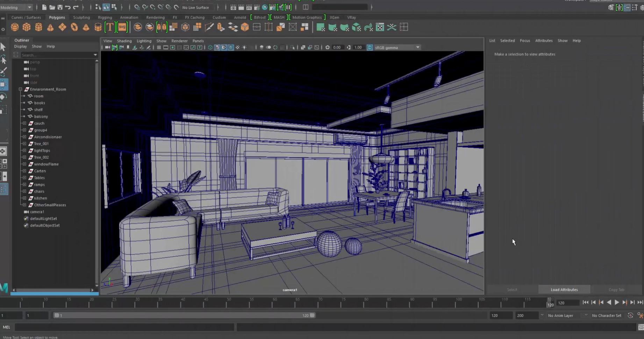Viewport: 644px width, 339px height.
Task: Click the SVG import shelf icon
Action: (x=122, y=27)
